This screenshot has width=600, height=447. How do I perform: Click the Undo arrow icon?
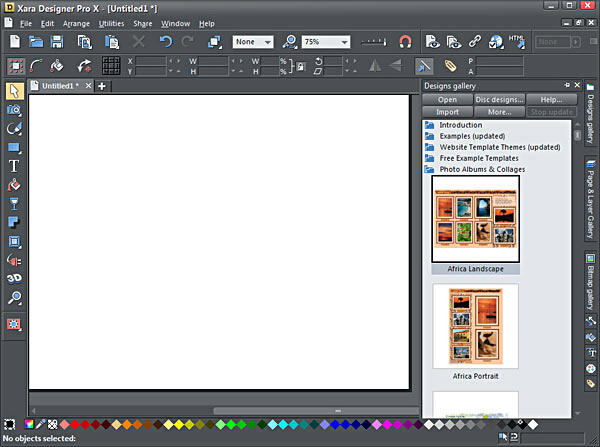(166, 41)
